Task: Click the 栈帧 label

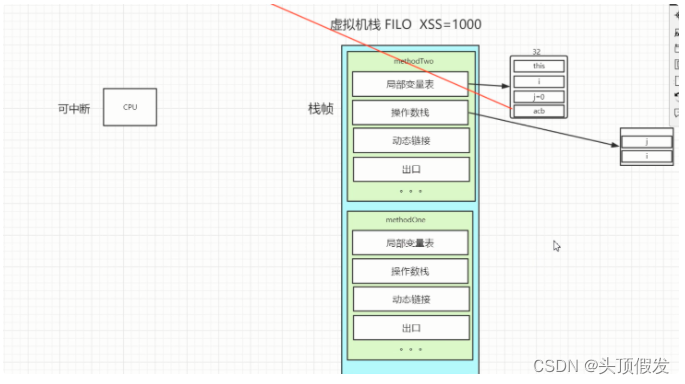Action: point(321,108)
